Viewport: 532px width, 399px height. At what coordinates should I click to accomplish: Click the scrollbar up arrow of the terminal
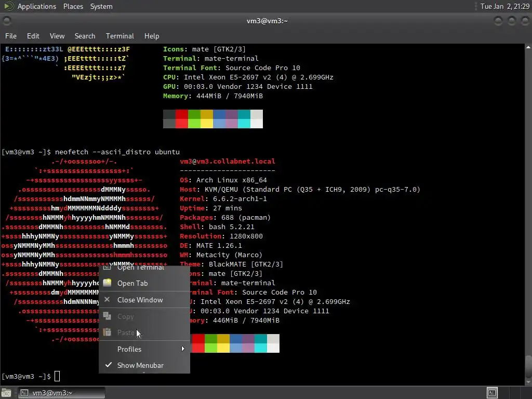pyautogui.click(x=528, y=47)
